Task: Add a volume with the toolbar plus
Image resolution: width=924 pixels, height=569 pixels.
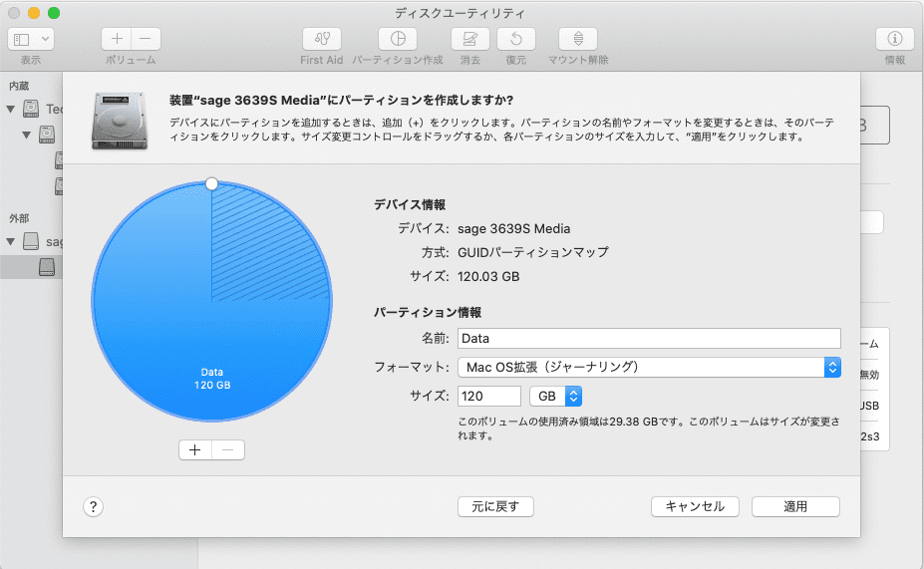Action: [x=117, y=40]
